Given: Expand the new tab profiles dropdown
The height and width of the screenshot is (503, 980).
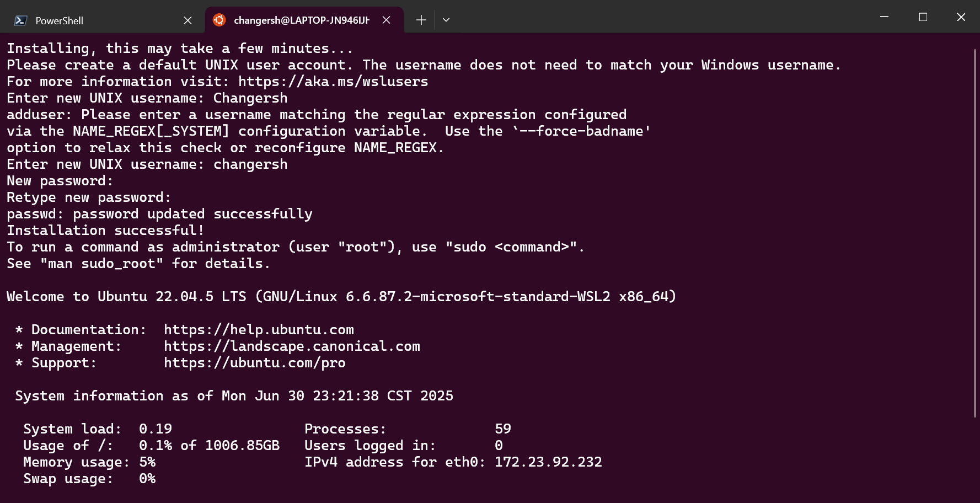Looking at the screenshot, I should point(446,20).
